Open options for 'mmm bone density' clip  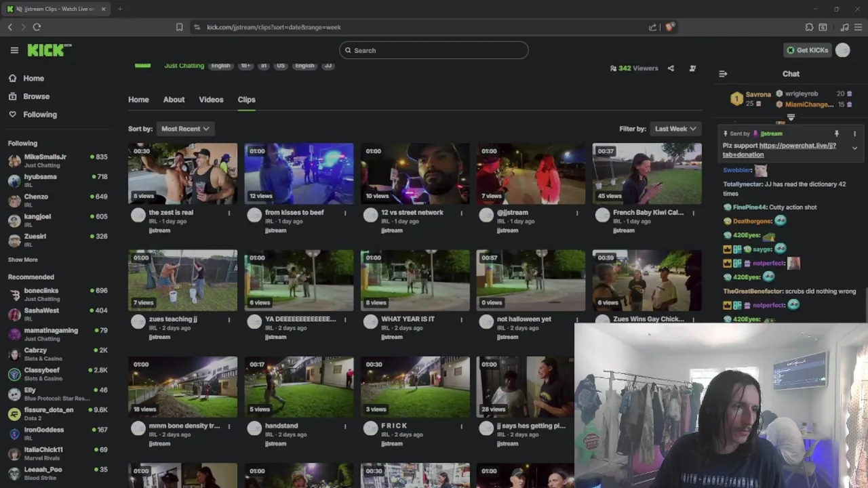tap(229, 426)
